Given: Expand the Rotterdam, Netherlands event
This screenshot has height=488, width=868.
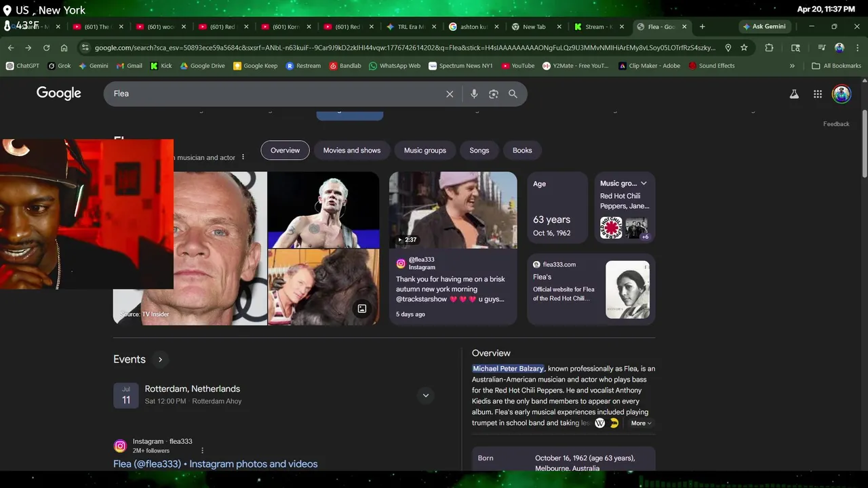Looking at the screenshot, I should pos(425,395).
